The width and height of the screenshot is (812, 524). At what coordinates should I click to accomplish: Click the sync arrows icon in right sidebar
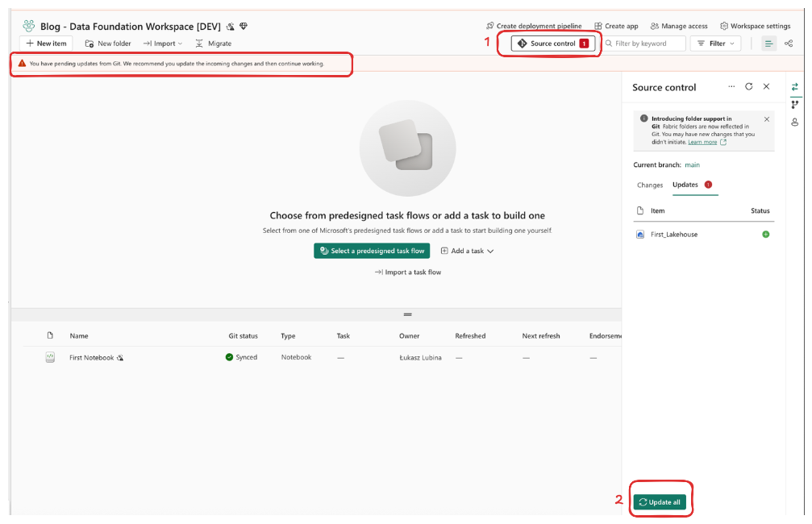click(795, 87)
